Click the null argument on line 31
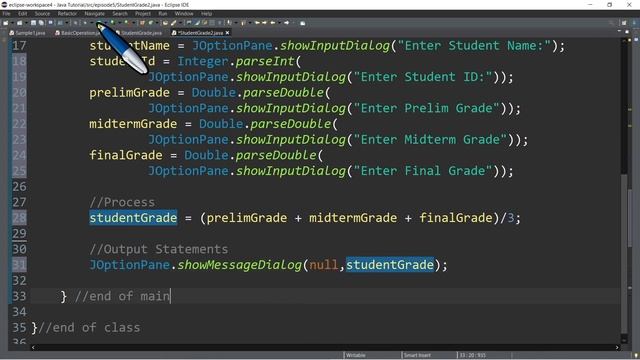This screenshot has width=640, height=360. [x=324, y=265]
